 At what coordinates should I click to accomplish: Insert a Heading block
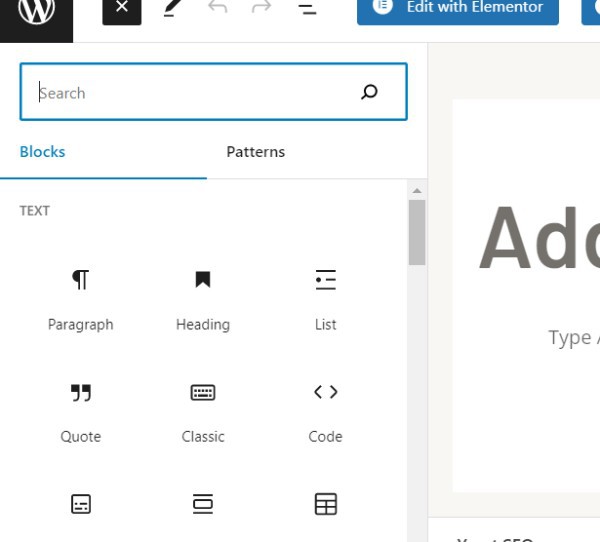[203, 300]
